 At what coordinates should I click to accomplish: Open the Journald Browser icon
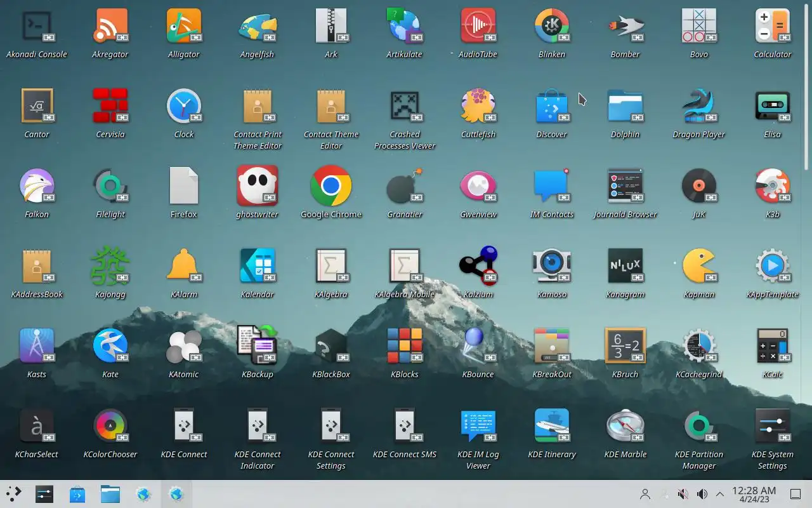point(625,185)
